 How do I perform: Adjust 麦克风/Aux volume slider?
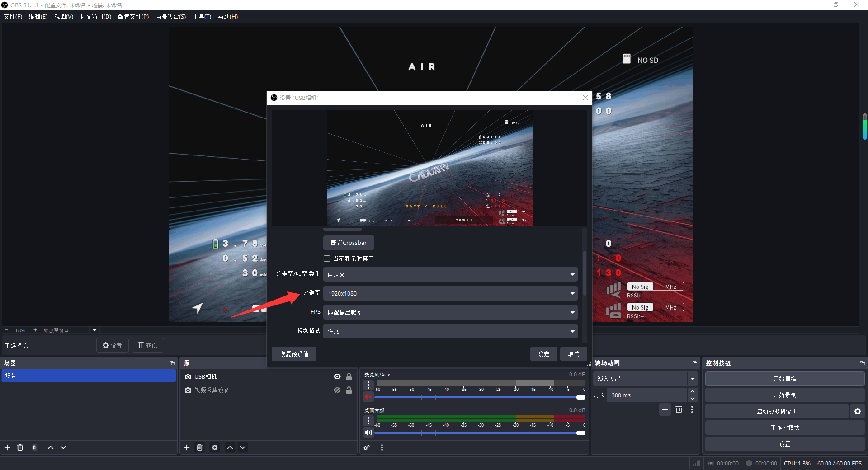[480, 397]
